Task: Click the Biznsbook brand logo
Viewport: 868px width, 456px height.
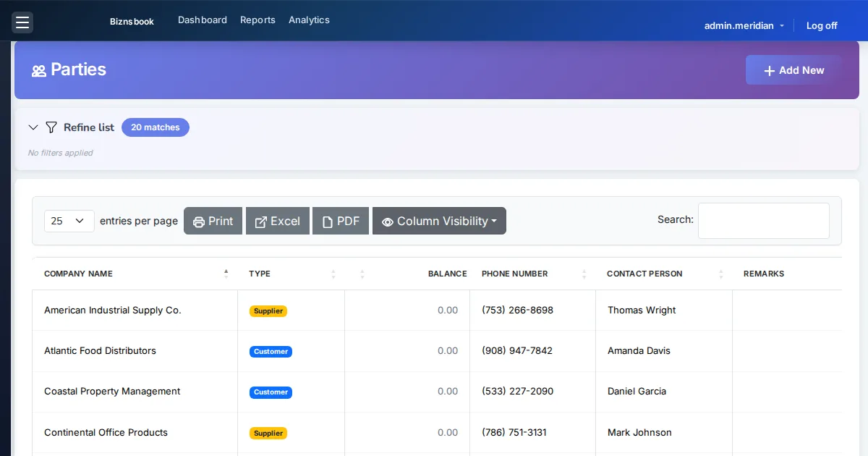Action: tap(132, 22)
